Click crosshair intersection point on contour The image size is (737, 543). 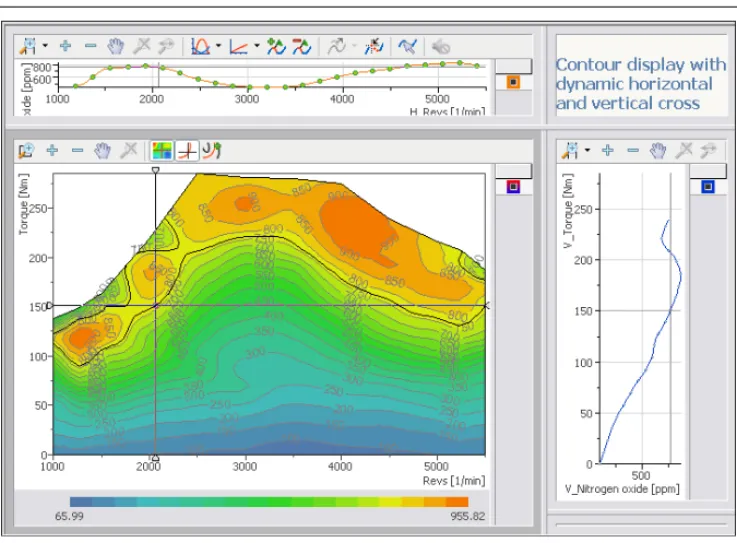156,306
